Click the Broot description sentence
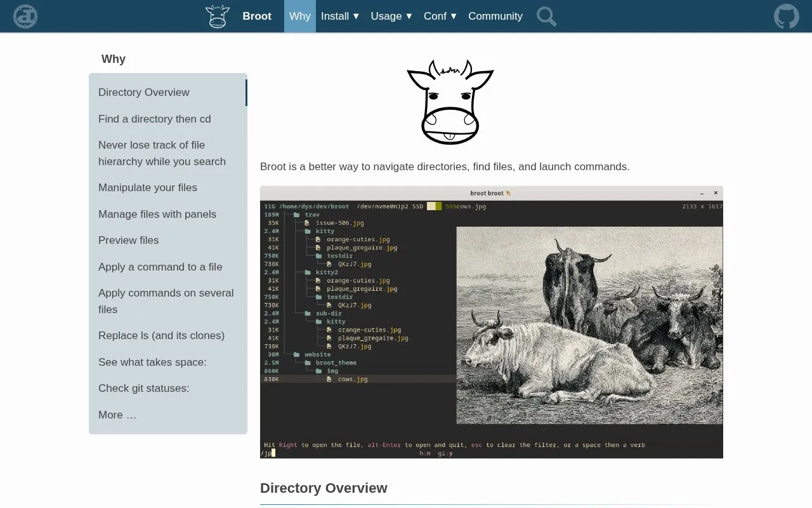Image resolution: width=812 pixels, height=508 pixels. click(445, 166)
